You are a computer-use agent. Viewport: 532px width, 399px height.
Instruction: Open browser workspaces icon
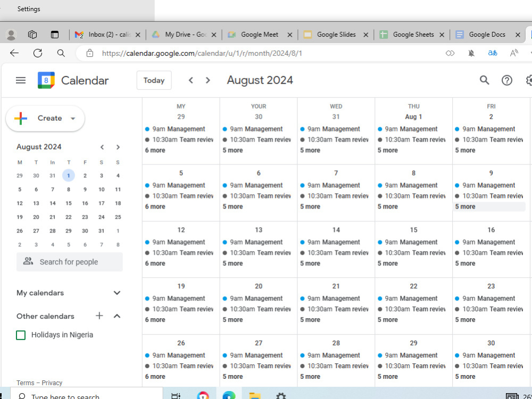pyautogui.click(x=32, y=35)
